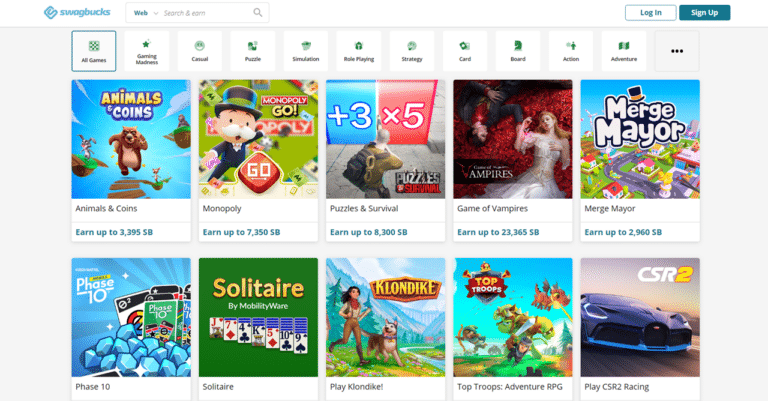Open the Web search type dropdown
Viewport: 768px width, 401px height.
coord(145,13)
